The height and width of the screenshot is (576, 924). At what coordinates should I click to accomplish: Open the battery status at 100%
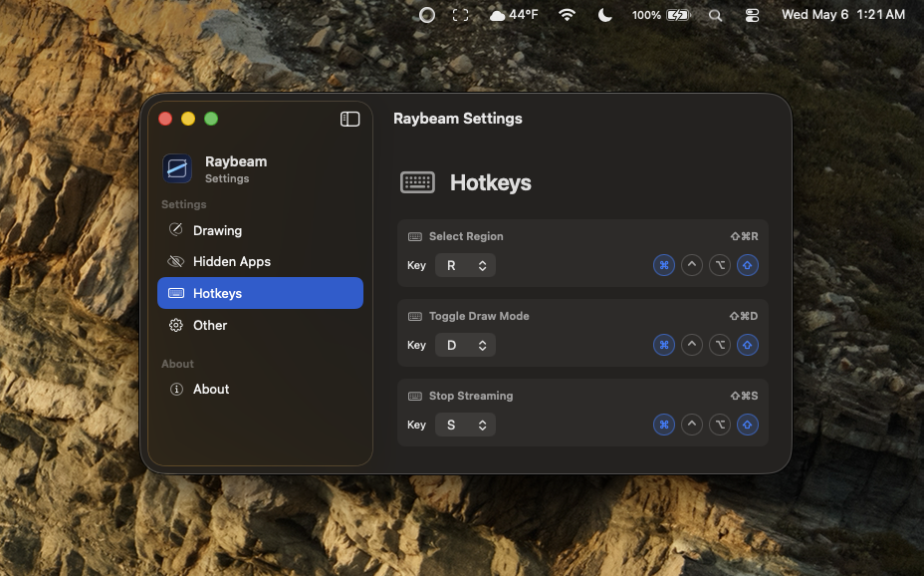(660, 15)
